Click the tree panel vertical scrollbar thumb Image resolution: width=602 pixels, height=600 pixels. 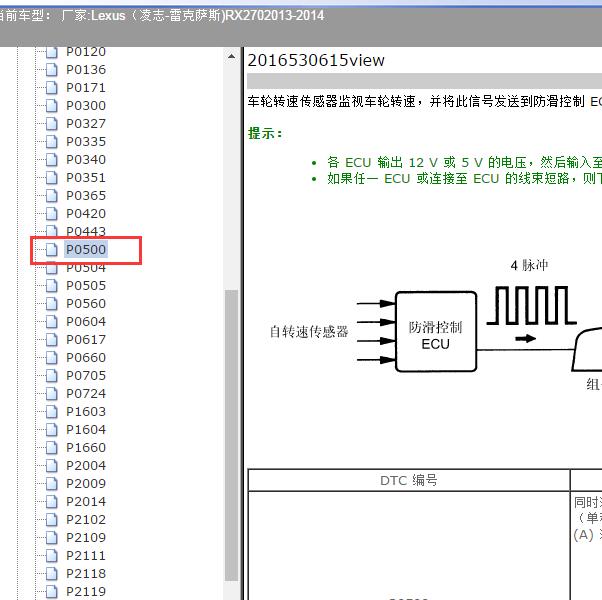point(231,435)
